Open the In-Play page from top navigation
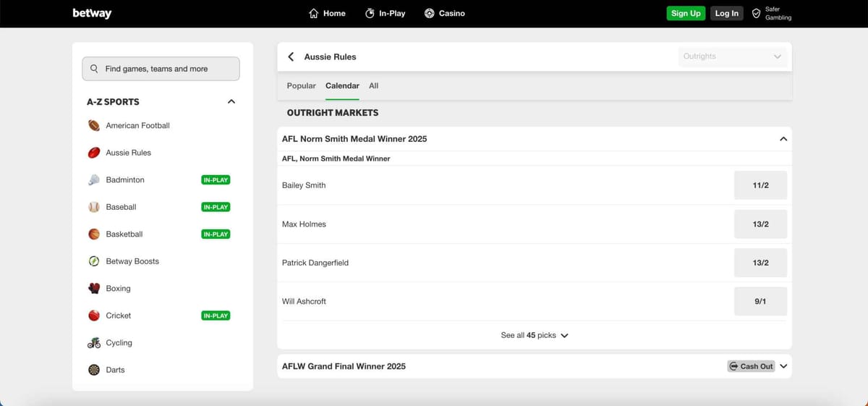 (x=385, y=13)
